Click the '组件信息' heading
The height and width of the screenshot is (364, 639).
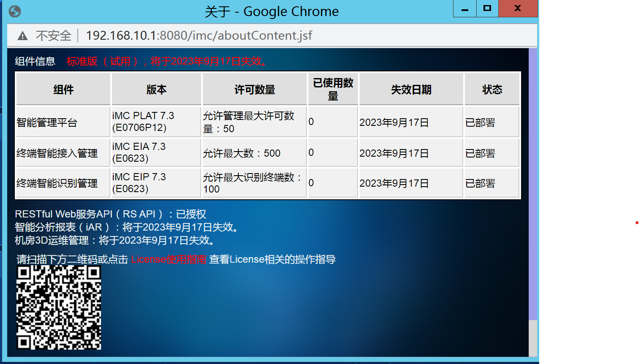35,61
